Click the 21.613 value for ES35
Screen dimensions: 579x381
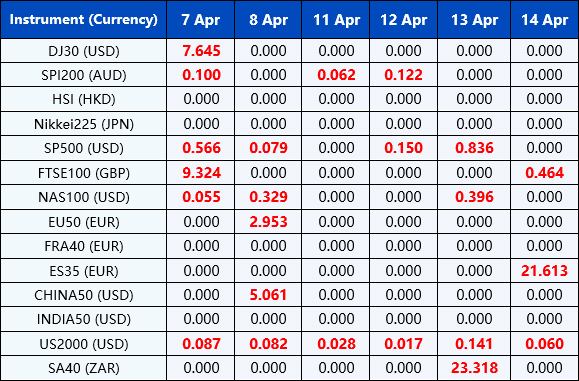pyautogui.click(x=544, y=271)
